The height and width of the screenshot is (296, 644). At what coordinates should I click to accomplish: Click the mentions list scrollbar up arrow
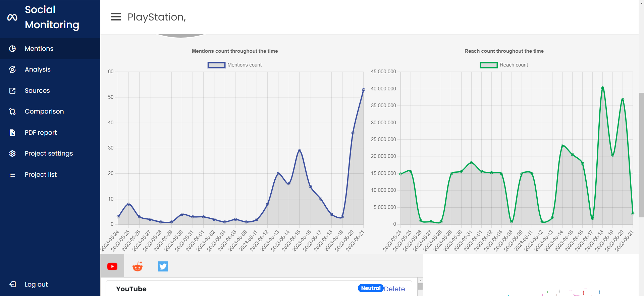420,281
